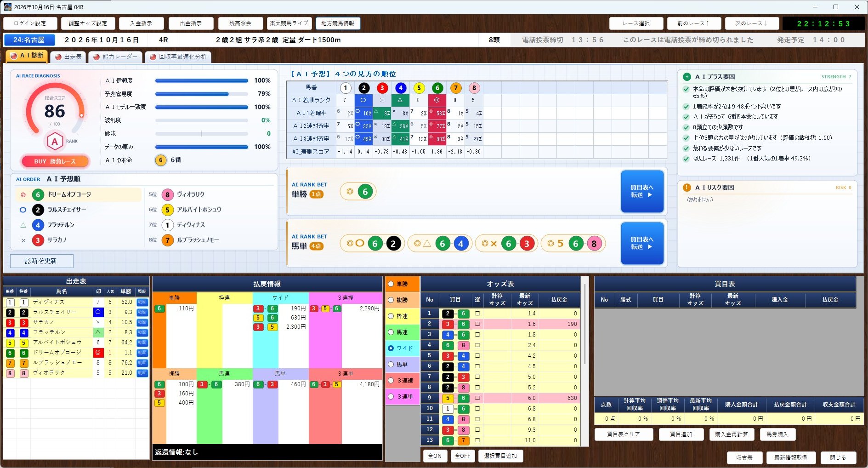The width and height of the screenshot is (868, 468).
Task: Select the AI診断 tab
Action: click(27, 56)
